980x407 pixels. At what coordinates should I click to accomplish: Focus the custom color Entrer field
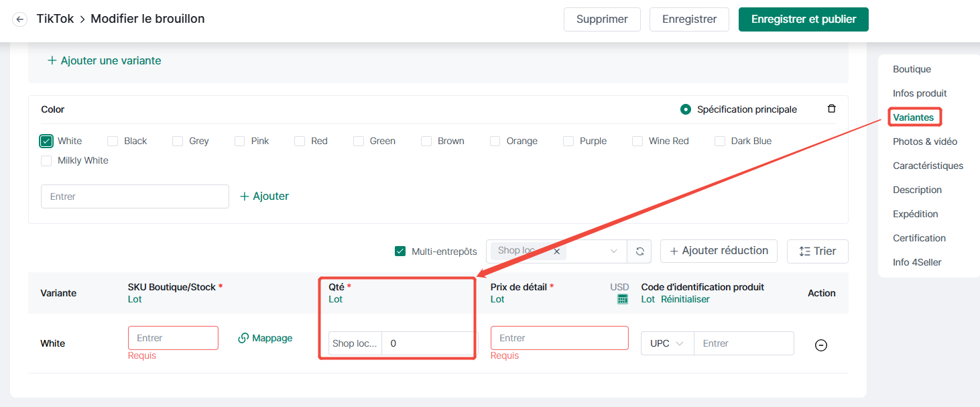coord(135,196)
